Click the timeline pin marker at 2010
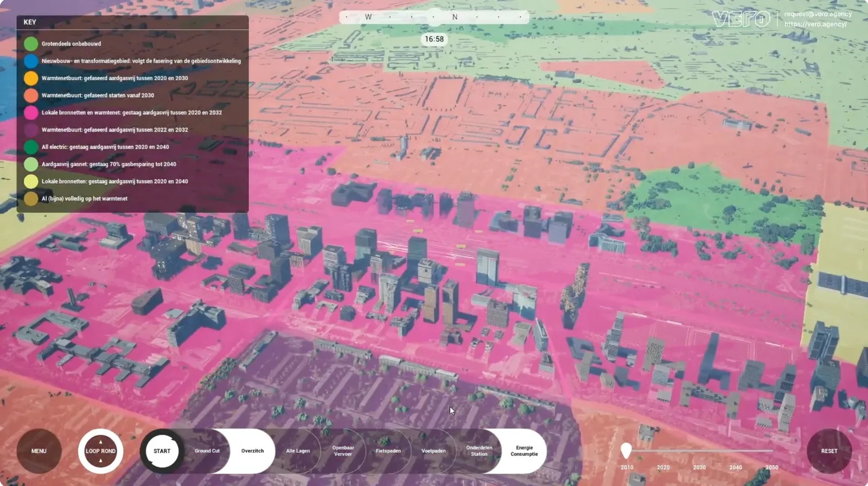Viewport: 868px width, 486px height. tap(626, 450)
